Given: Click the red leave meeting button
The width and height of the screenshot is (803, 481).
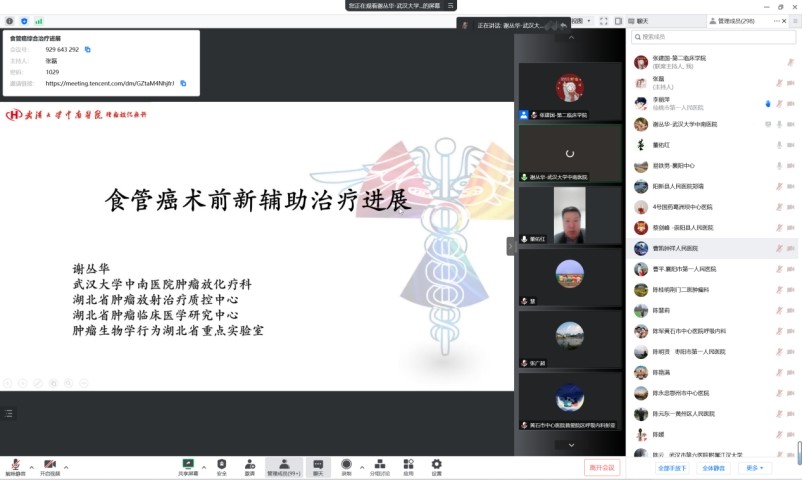Looking at the screenshot, I should 602,468.
